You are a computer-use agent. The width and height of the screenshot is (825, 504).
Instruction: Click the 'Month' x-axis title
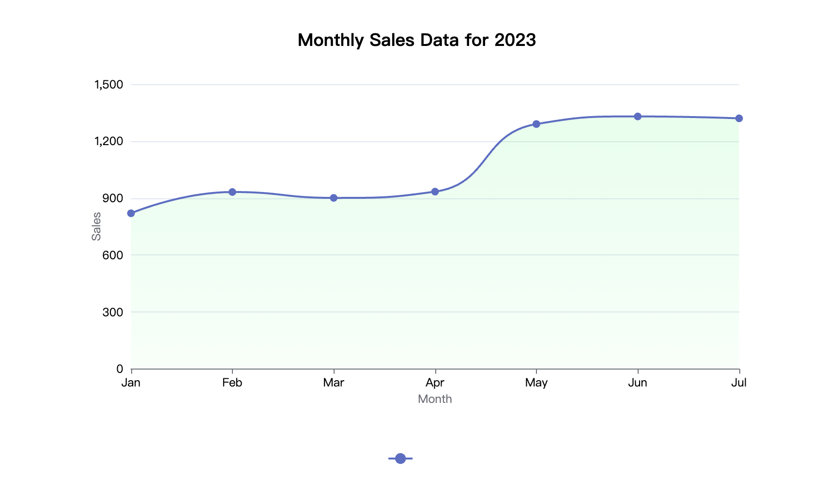[x=435, y=399]
